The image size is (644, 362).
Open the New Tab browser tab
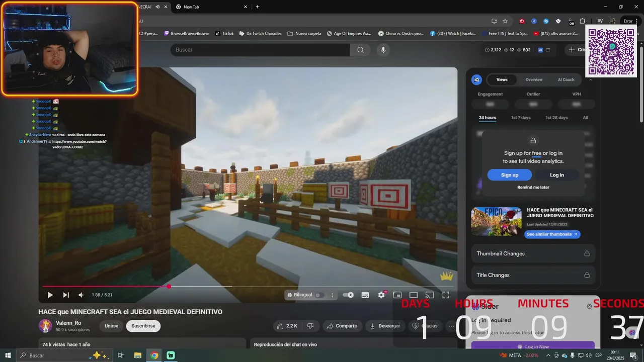211,7
